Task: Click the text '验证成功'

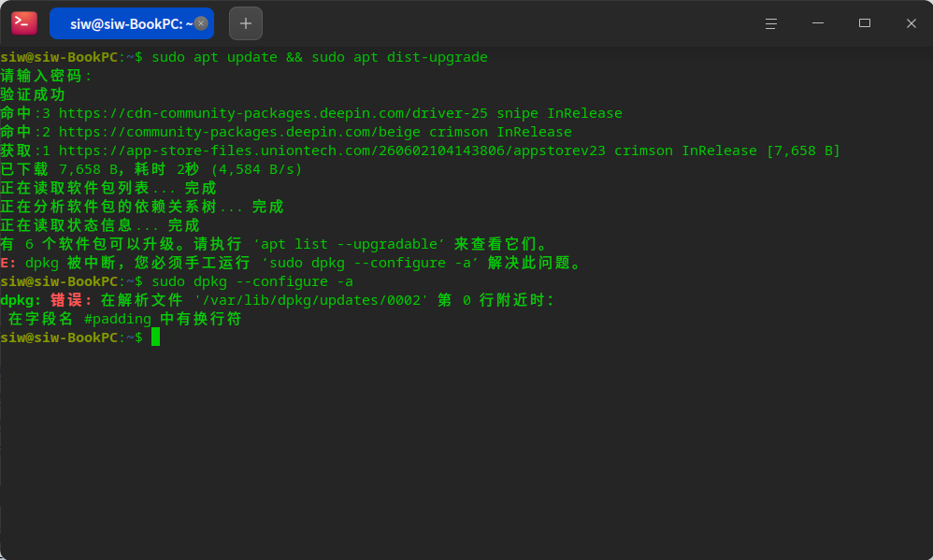Action: tap(33, 94)
